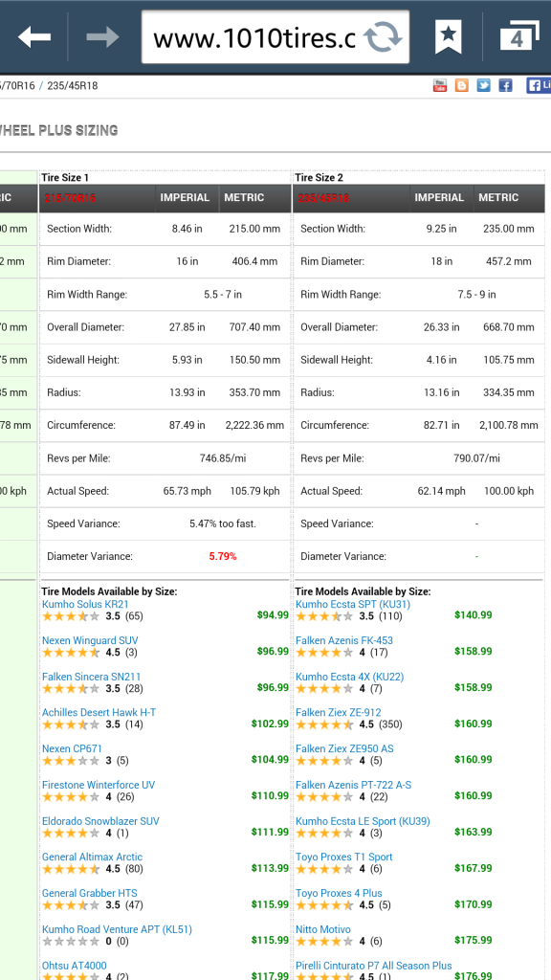This screenshot has width=551, height=980.
Task: Click the 746.85/mi revs value
Action: point(223,458)
